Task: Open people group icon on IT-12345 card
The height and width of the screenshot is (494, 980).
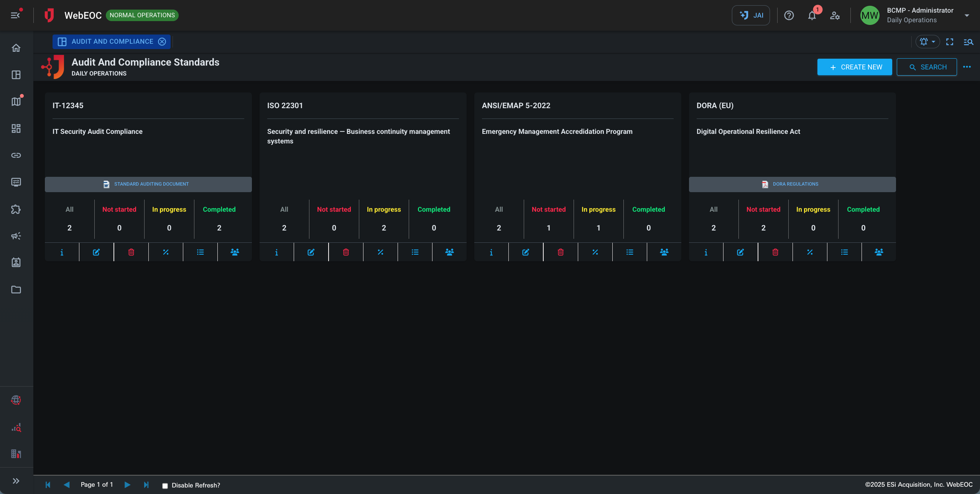Action: pyautogui.click(x=235, y=252)
